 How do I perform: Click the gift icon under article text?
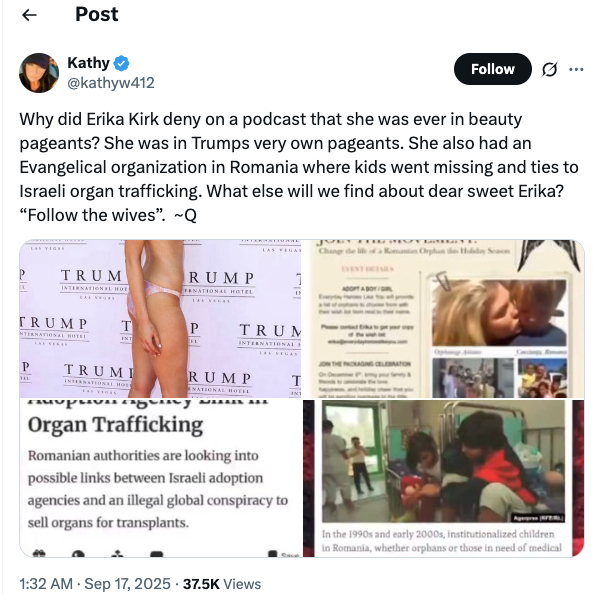[x=39, y=553]
